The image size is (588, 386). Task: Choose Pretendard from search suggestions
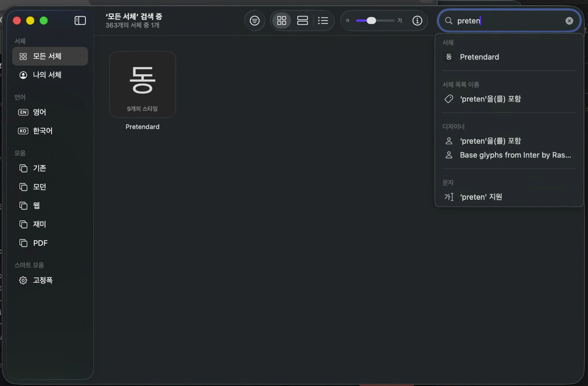point(479,56)
